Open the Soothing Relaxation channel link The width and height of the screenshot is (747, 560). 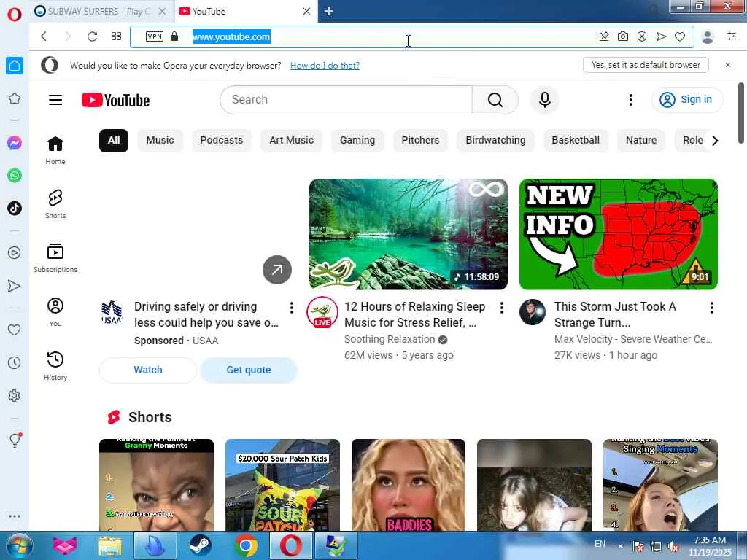click(x=390, y=339)
